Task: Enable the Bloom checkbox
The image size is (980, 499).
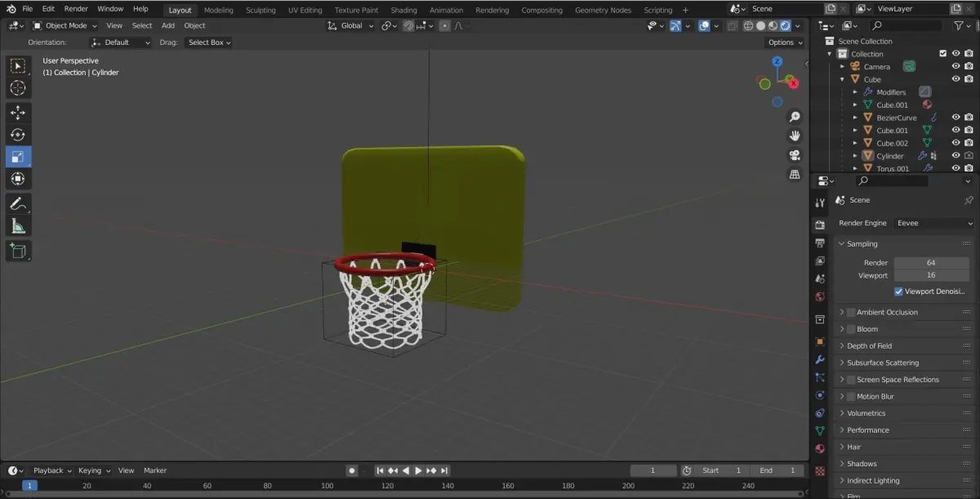Action: (850, 329)
